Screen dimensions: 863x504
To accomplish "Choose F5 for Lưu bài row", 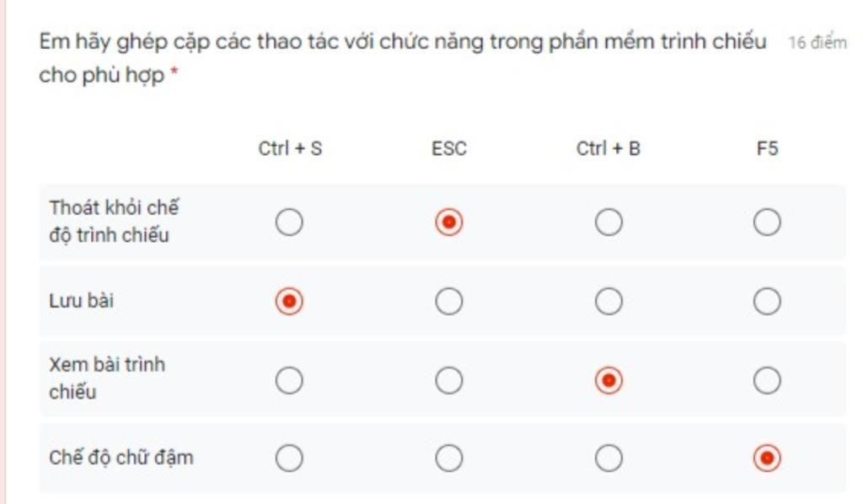I will pos(767,301).
